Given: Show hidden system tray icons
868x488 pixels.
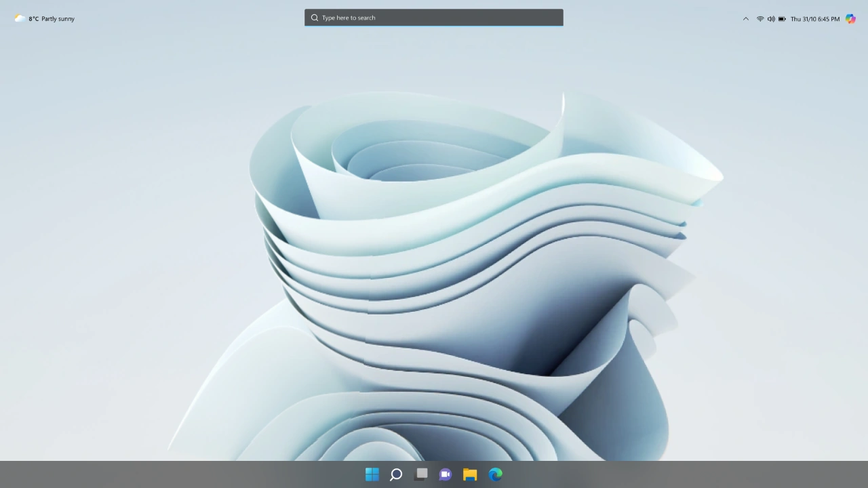Looking at the screenshot, I should tap(746, 19).
